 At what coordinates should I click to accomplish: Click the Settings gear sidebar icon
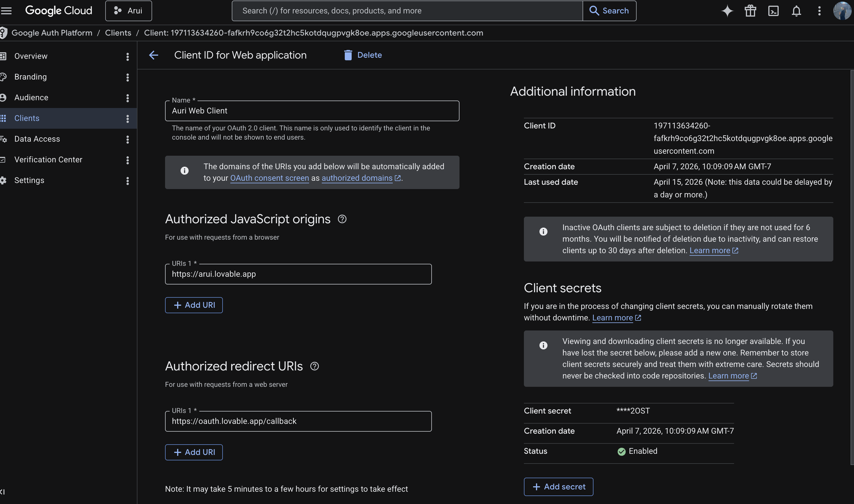3,180
